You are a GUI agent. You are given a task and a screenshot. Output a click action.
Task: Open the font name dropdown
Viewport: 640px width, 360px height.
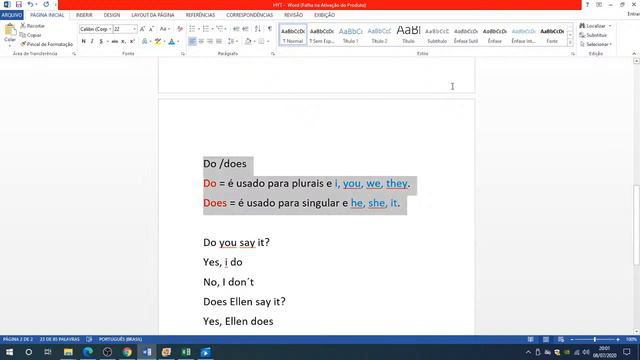tap(110, 29)
